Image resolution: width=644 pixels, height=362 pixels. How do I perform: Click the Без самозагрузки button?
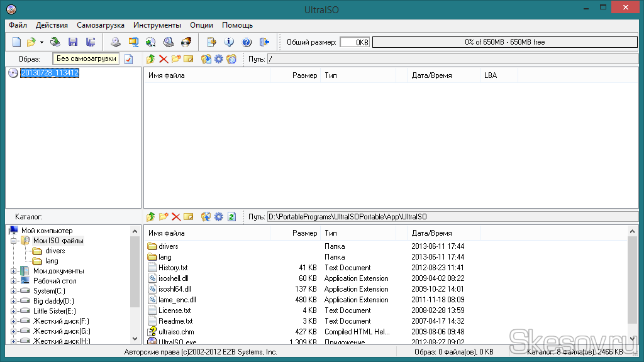tap(86, 58)
